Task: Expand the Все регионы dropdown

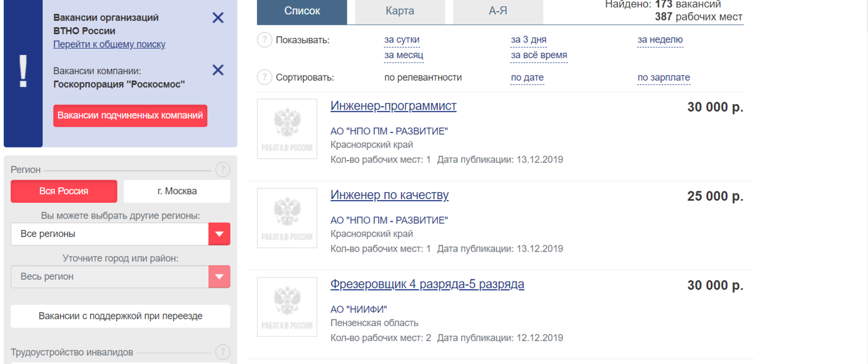Action: click(x=219, y=234)
